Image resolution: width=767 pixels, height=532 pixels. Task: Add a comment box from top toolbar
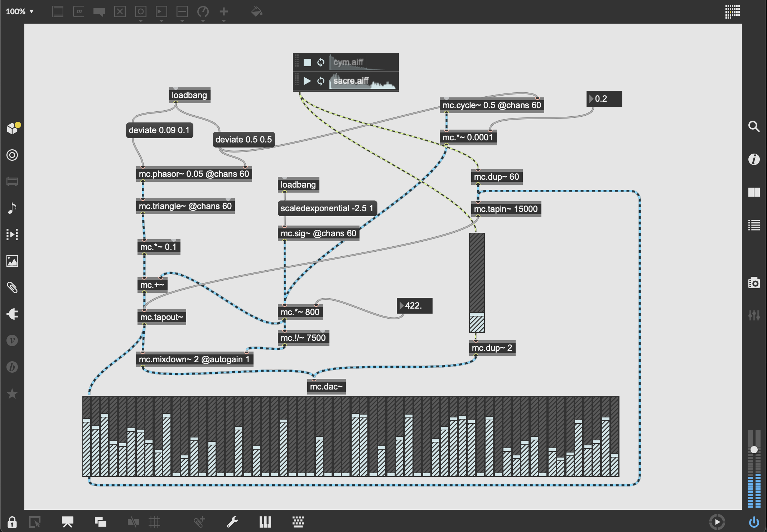point(99,11)
